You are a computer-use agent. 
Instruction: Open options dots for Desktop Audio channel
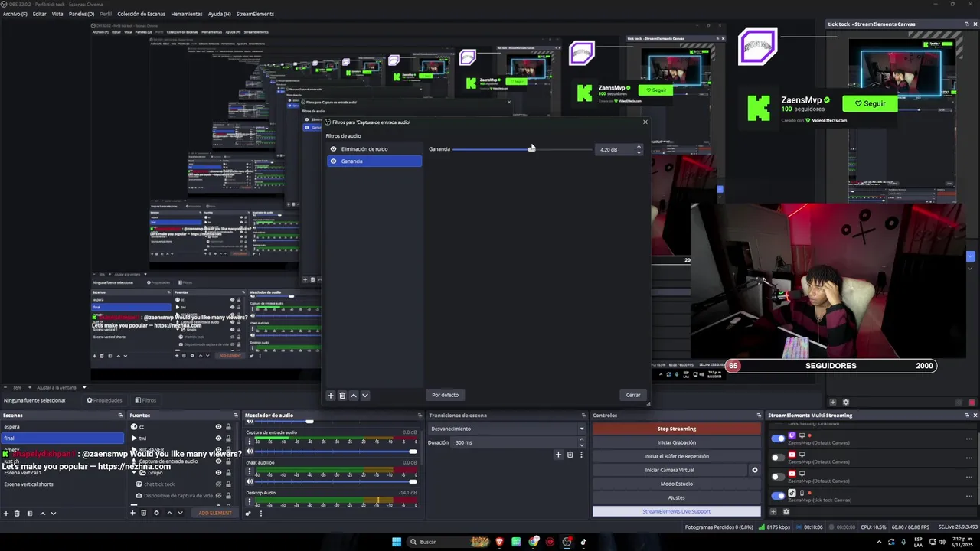tap(249, 501)
